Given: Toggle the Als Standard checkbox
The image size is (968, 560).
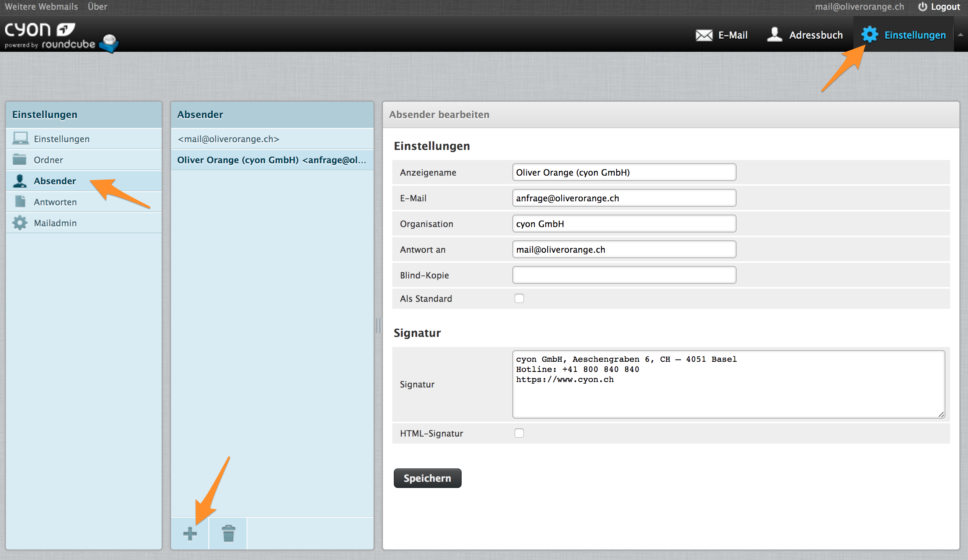Looking at the screenshot, I should pyautogui.click(x=519, y=298).
